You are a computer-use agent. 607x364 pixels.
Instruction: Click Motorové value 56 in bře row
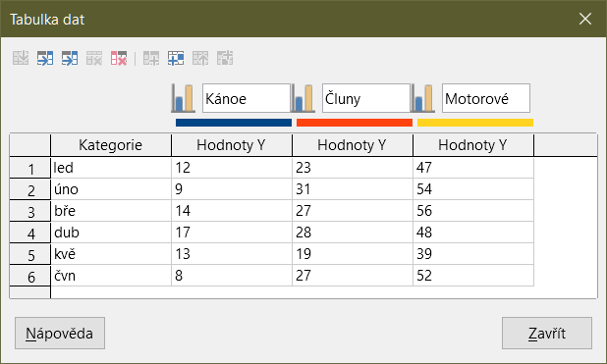[473, 211]
